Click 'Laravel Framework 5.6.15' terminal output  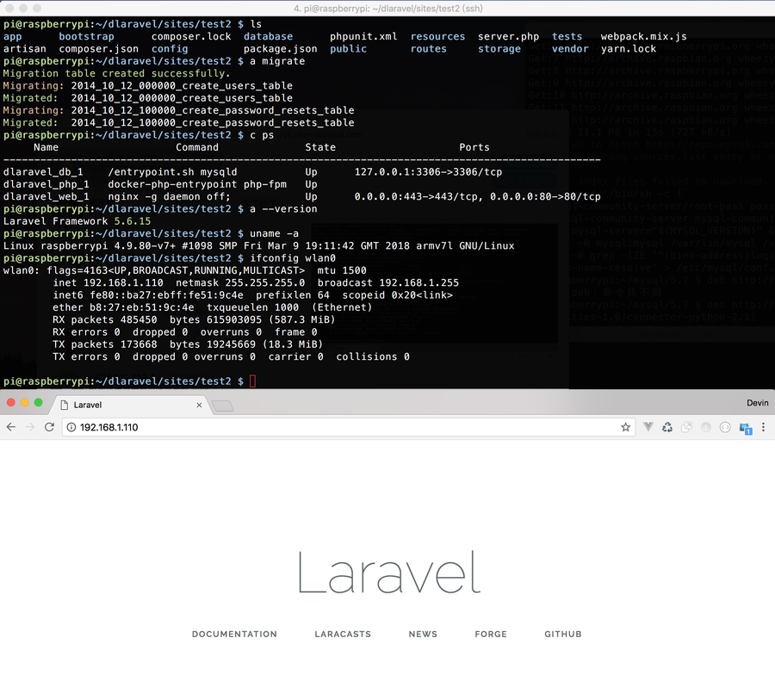point(77,221)
